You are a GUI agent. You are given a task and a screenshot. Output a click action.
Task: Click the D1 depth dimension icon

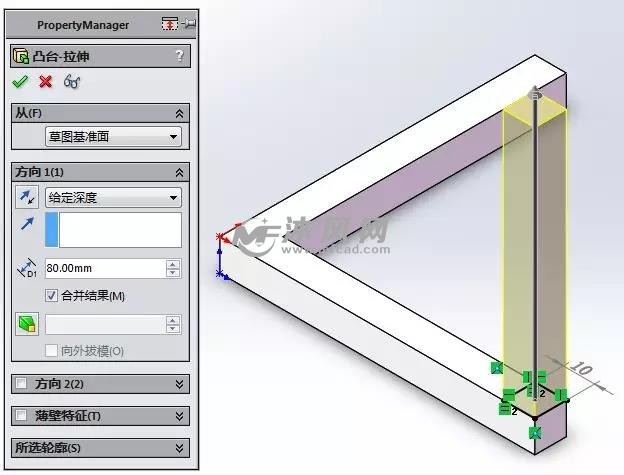pos(27,268)
